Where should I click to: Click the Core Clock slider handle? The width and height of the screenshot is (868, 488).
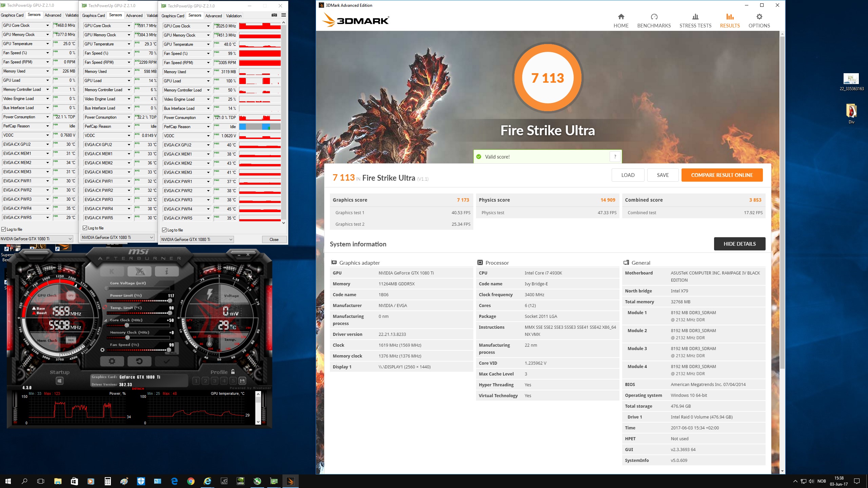tap(126, 325)
